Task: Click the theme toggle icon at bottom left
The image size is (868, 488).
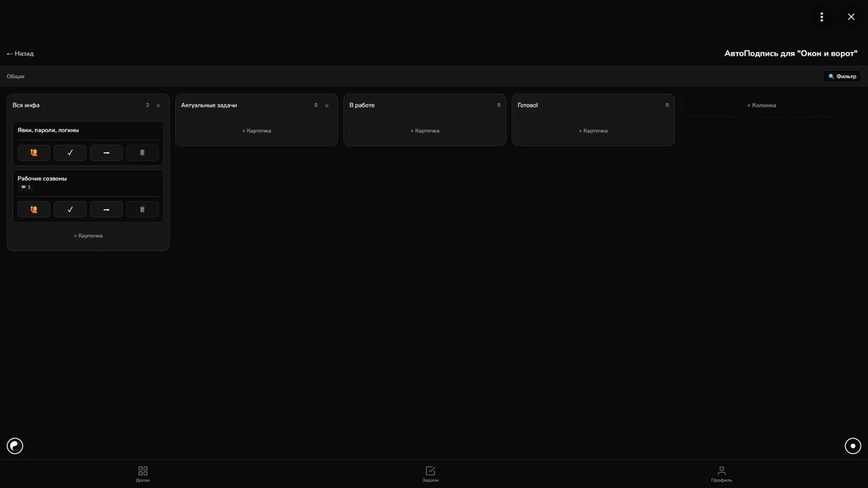Action: pyautogui.click(x=15, y=446)
